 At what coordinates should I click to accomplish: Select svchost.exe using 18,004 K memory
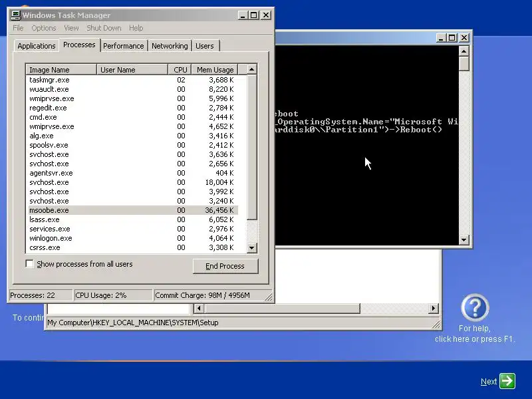pos(133,182)
